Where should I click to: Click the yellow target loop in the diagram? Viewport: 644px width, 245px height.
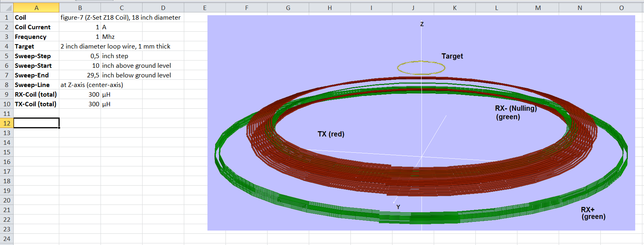click(421, 68)
